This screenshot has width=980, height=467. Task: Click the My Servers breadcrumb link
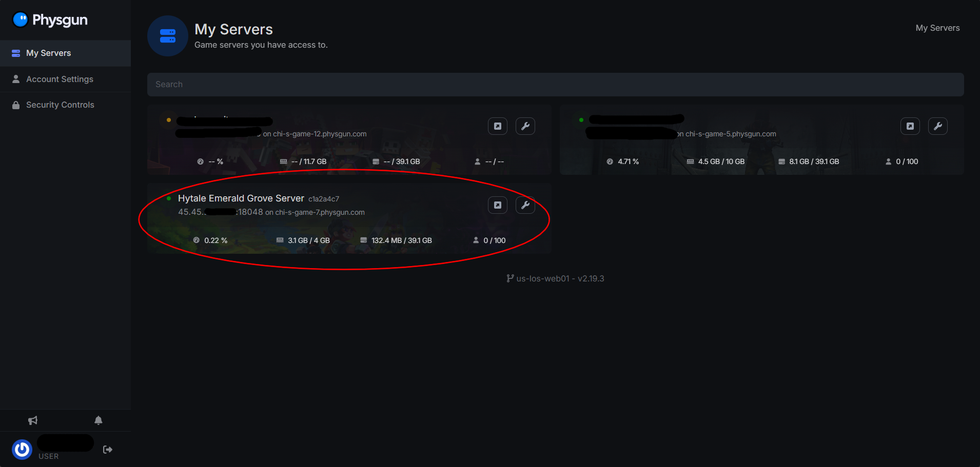click(937, 28)
